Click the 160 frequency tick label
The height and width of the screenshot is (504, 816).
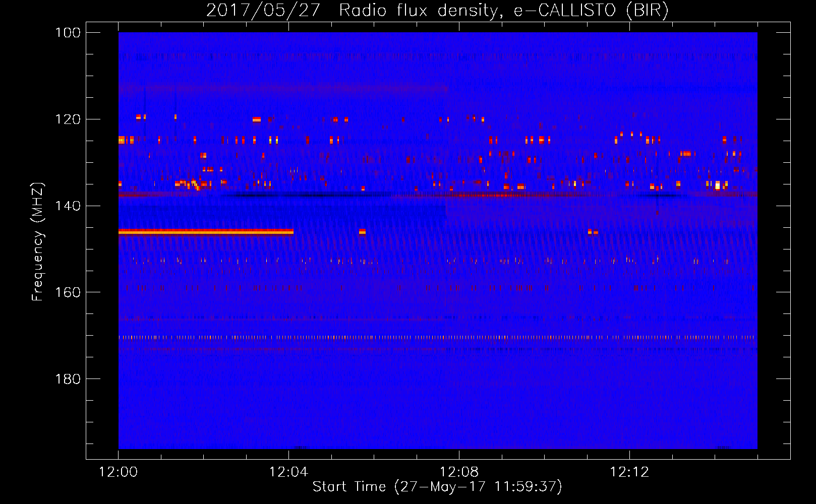click(x=68, y=292)
